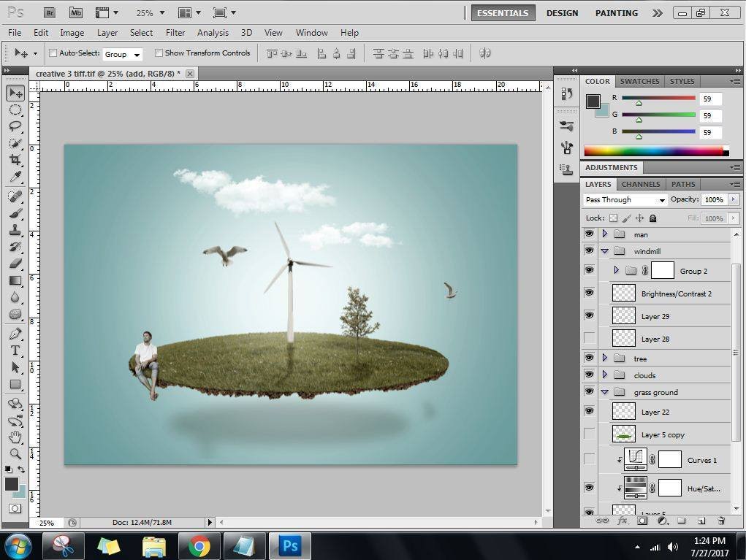This screenshot has height=560, width=746.
Task: Select the Quick Selection tool
Action: pyautogui.click(x=15, y=143)
